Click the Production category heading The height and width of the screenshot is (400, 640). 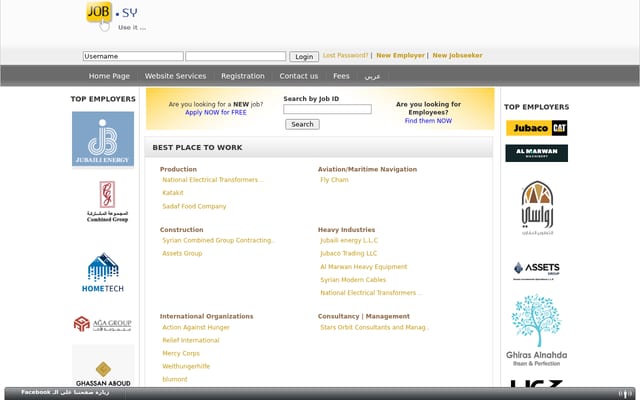tap(178, 169)
